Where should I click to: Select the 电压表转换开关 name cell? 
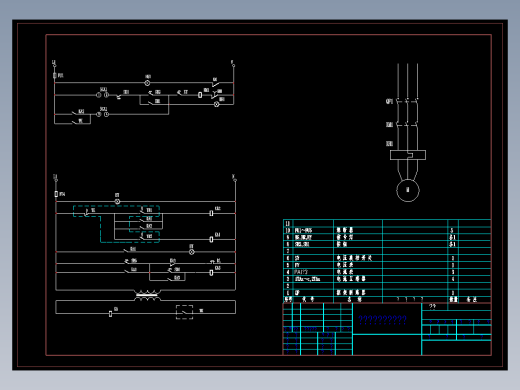(x=354, y=258)
